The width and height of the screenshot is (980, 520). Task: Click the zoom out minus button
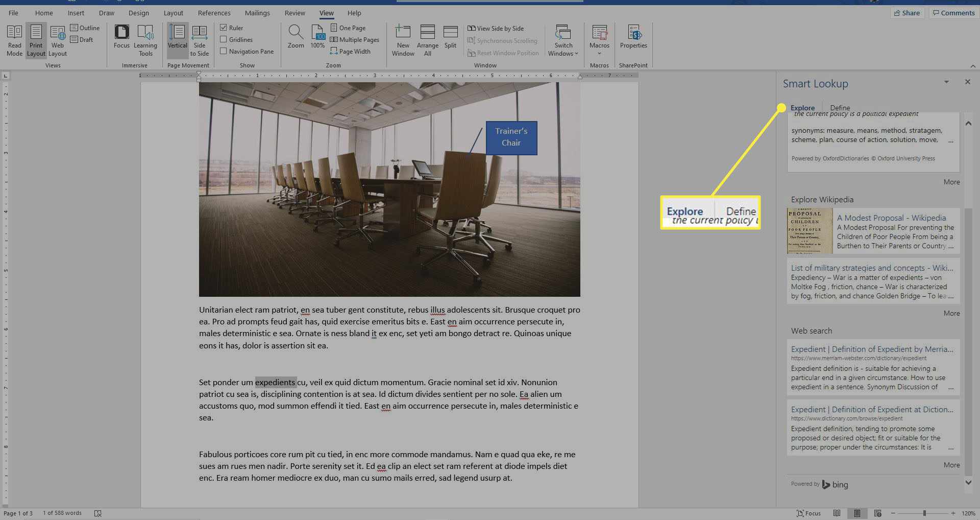(x=893, y=513)
